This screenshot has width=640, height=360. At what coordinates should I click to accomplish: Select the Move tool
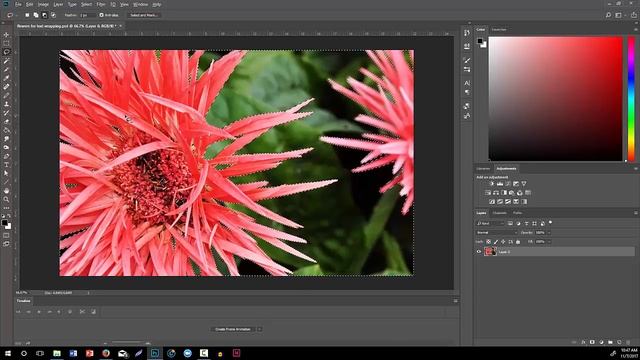(x=6, y=35)
